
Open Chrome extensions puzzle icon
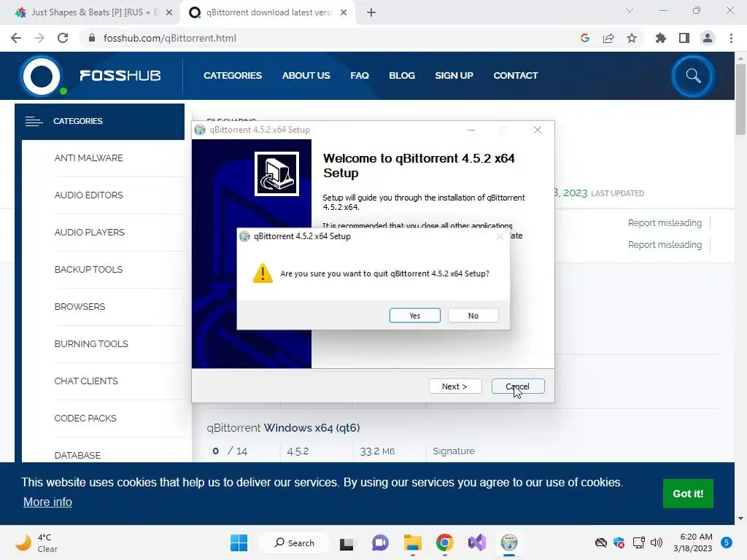[661, 38]
